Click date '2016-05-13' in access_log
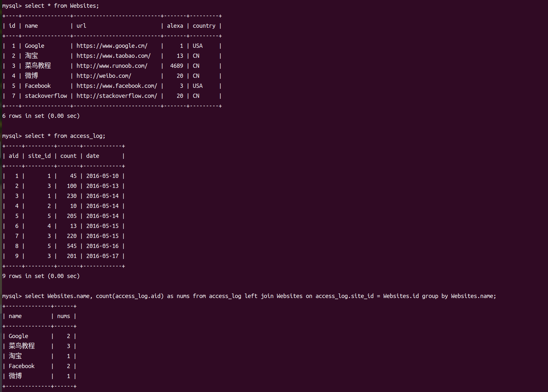The image size is (548, 392). 102,186
